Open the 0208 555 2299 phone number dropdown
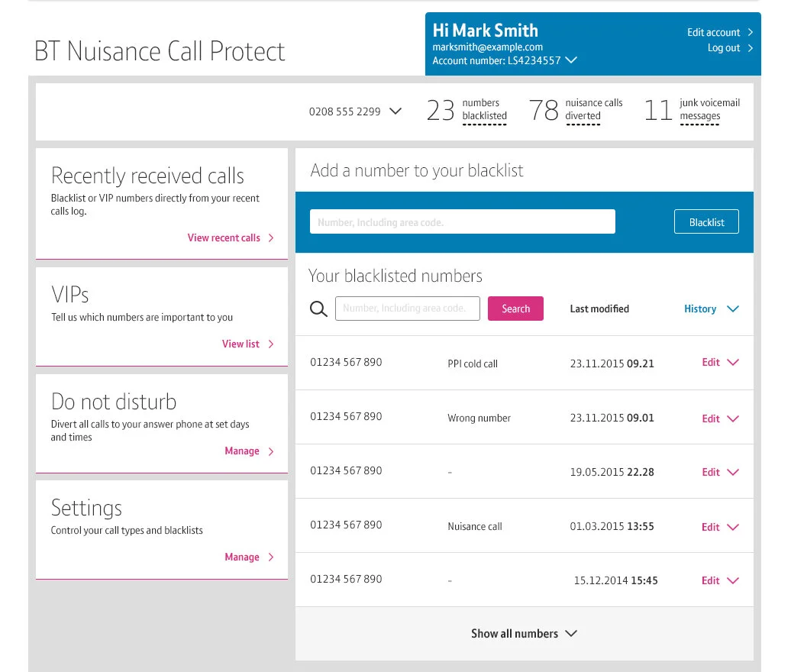This screenshot has height=672, width=791. click(x=396, y=111)
